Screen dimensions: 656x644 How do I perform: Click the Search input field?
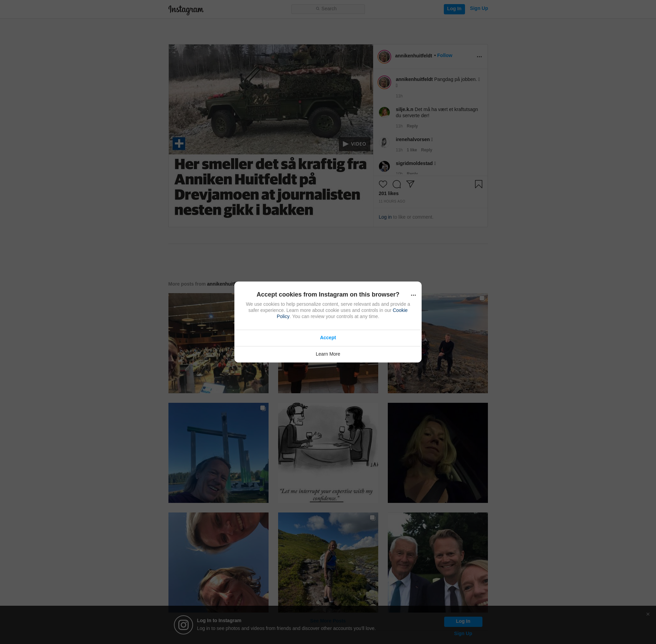click(328, 9)
